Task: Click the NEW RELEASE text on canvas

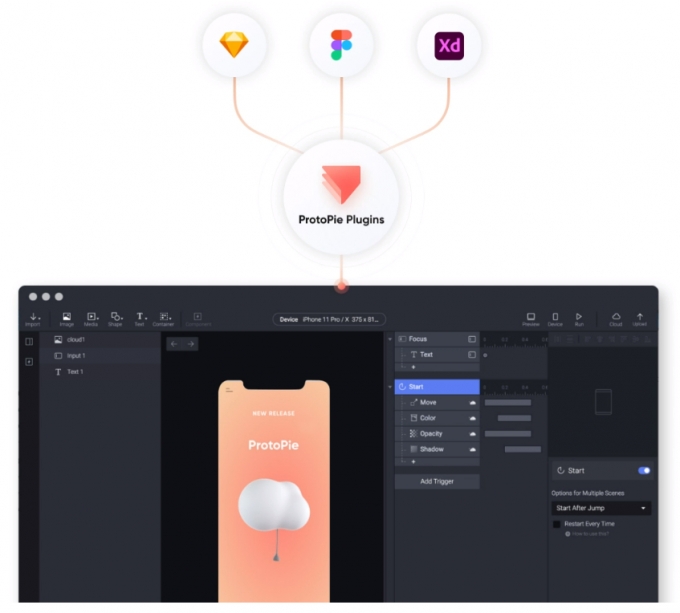Action: (x=274, y=414)
